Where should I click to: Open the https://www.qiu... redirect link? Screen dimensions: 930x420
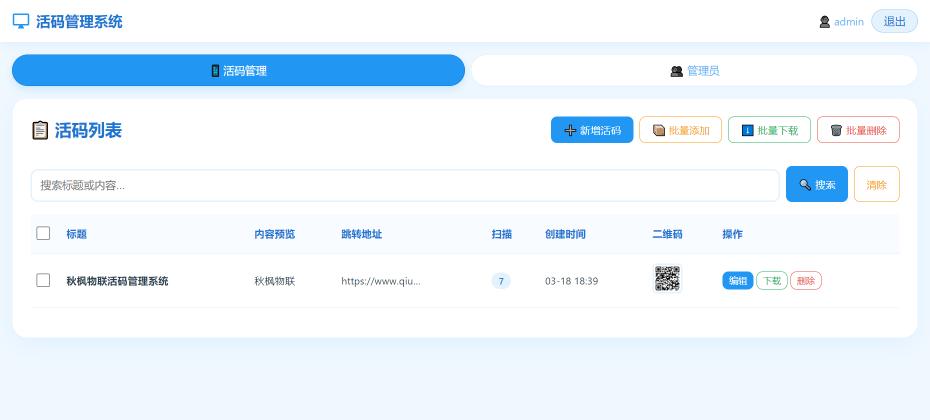pos(381,282)
